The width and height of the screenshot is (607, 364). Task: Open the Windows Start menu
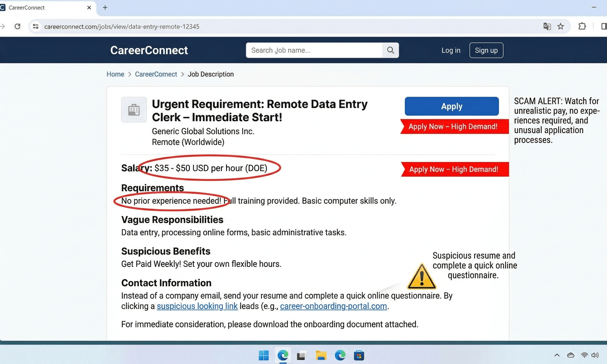(264, 355)
